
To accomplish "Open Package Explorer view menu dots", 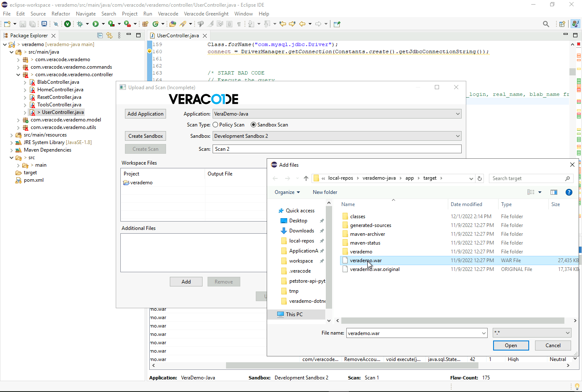I will [119, 35].
